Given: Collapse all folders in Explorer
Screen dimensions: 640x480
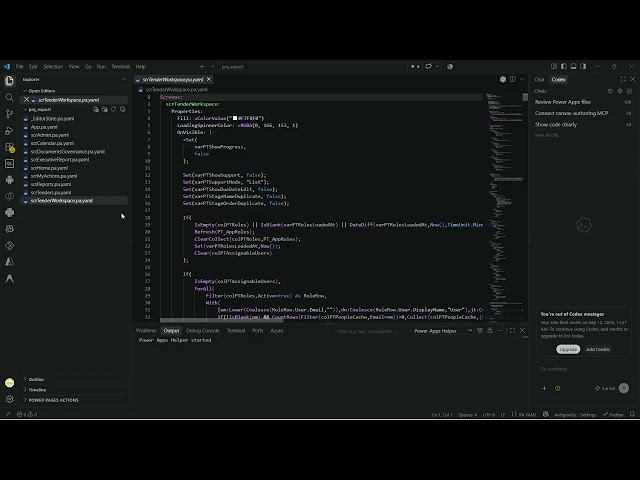Looking at the screenshot, I should [x=122, y=109].
